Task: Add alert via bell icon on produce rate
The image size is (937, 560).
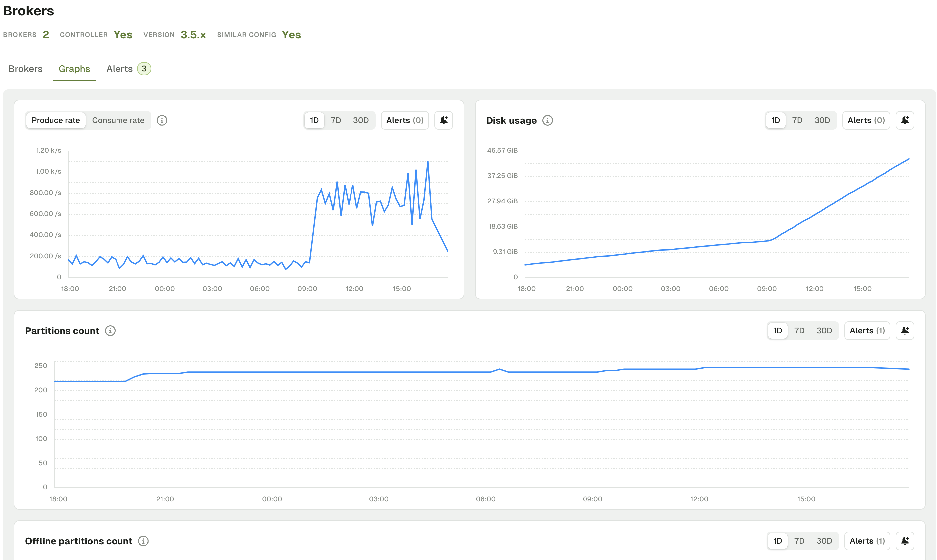Action: tap(443, 120)
